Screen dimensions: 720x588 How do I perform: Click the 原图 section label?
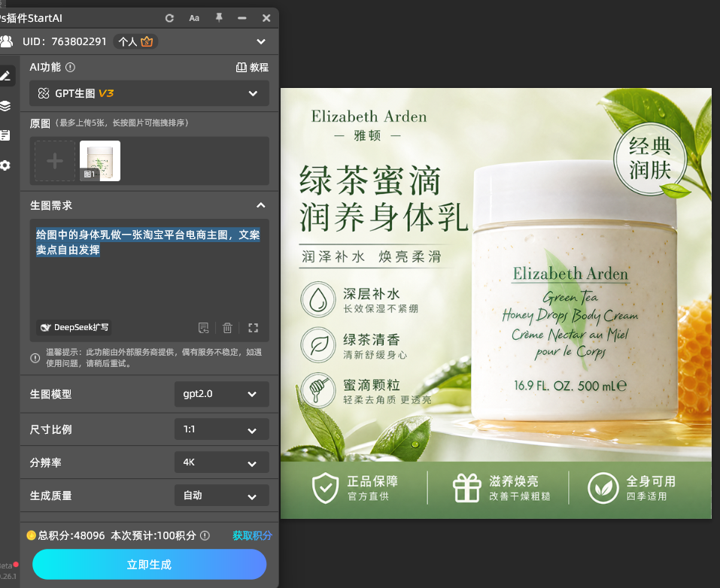click(39, 123)
